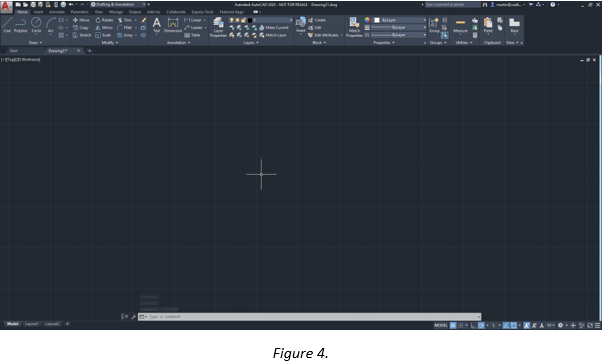The height and width of the screenshot is (364, 604).
Task: Toggle 2D object snap in status bar
Action: (513, 325)
